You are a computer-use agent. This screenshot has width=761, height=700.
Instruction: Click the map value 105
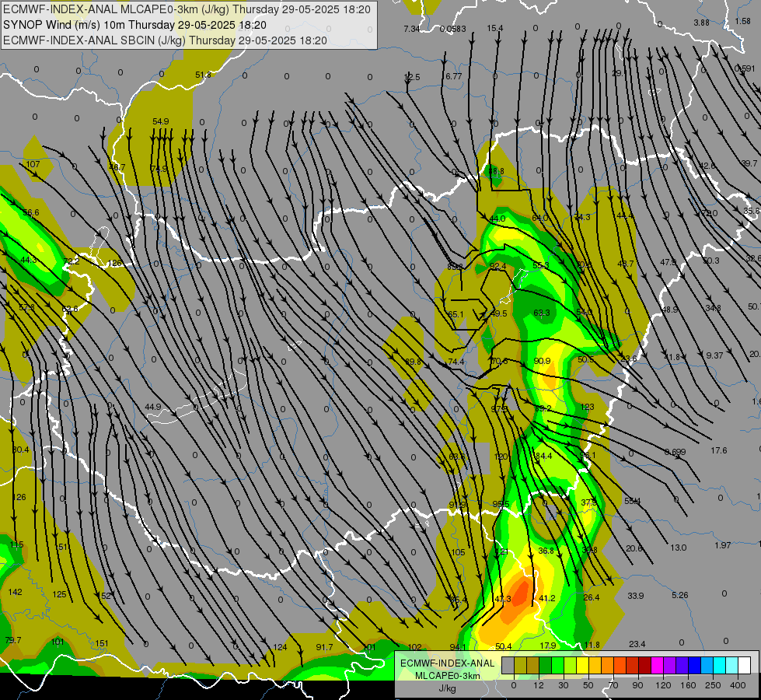(458, 552)
